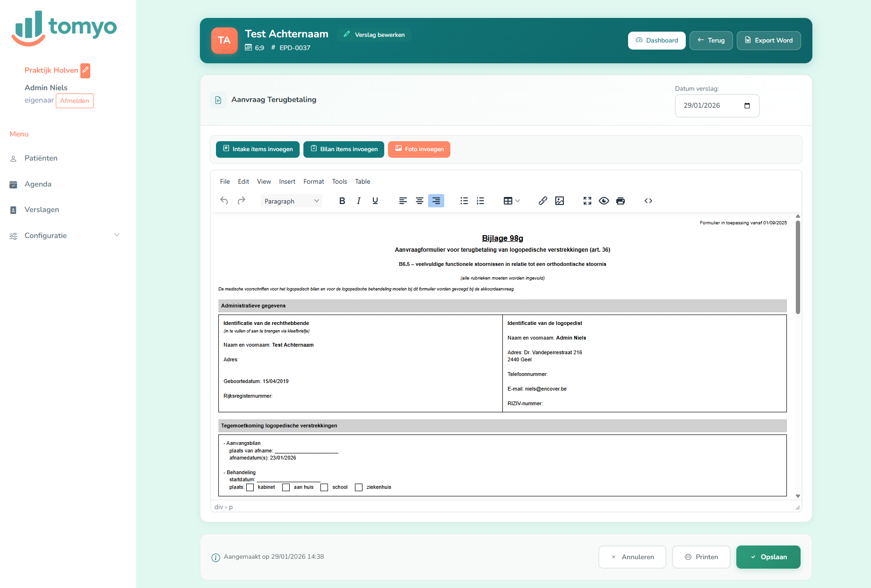Tick the school checkbox

click(324, 487)
